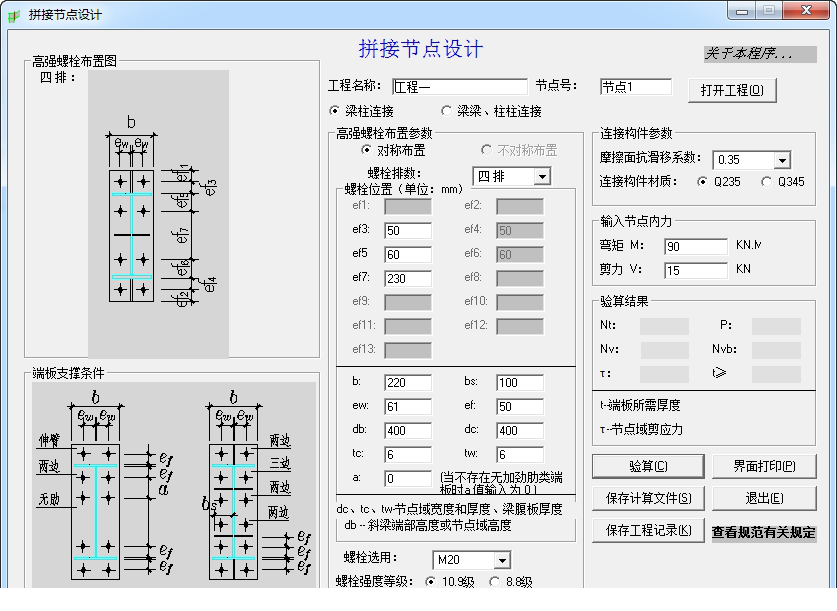The image size is (837, 611).
Task: Click the ew input field with 61
Action: coord(408,407)
